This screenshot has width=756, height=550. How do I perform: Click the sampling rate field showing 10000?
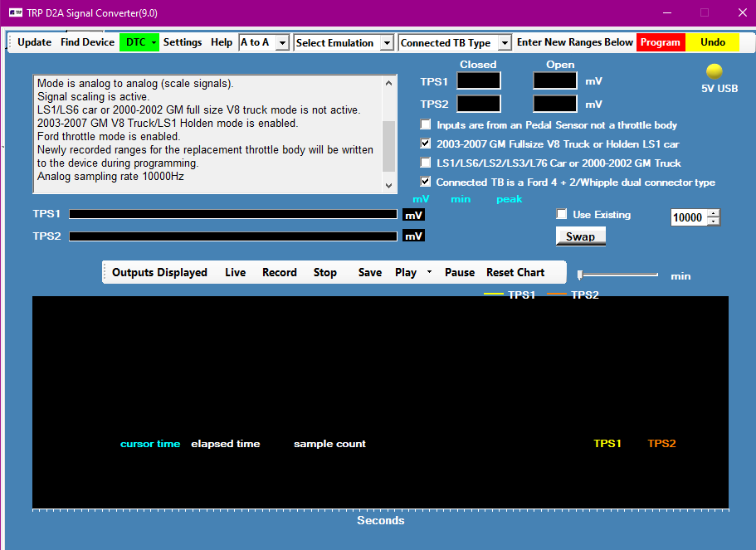coord(689,217)
